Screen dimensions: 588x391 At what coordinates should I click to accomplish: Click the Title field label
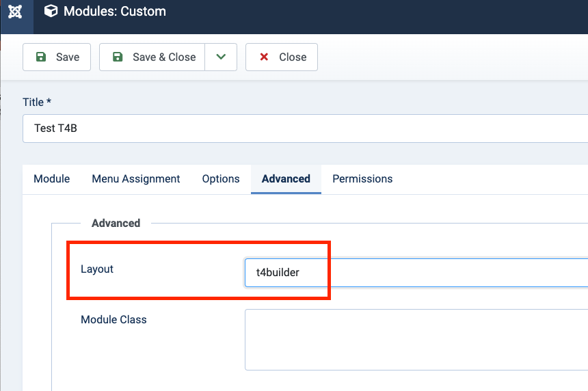click(x=34, y=103)
